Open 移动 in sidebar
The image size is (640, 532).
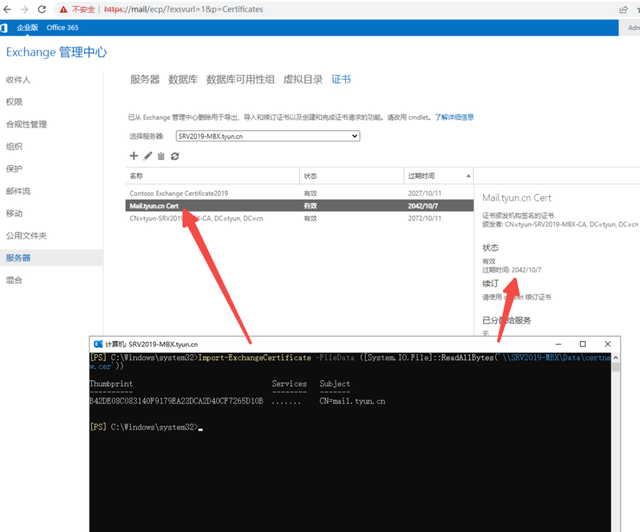coord(14,213)
